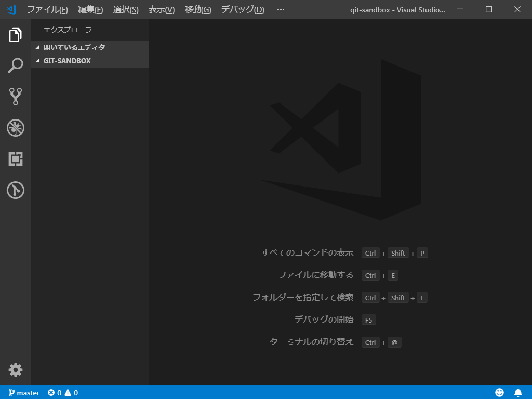The height and width of the screenshot is (399, 532).
Task: Open the ファイル menu
Action: 47,9
